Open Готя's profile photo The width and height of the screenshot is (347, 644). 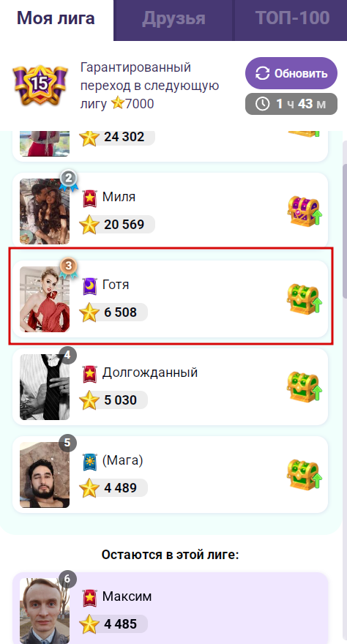point(45,299)
